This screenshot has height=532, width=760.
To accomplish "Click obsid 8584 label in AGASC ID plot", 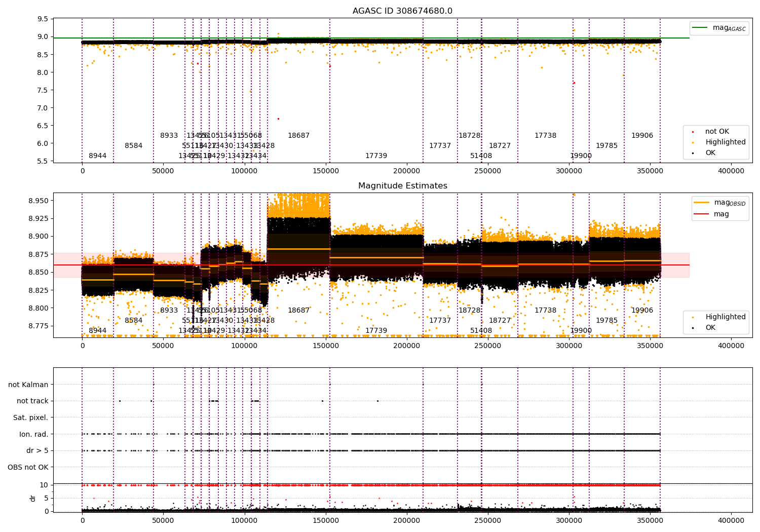I will (134, 145).
